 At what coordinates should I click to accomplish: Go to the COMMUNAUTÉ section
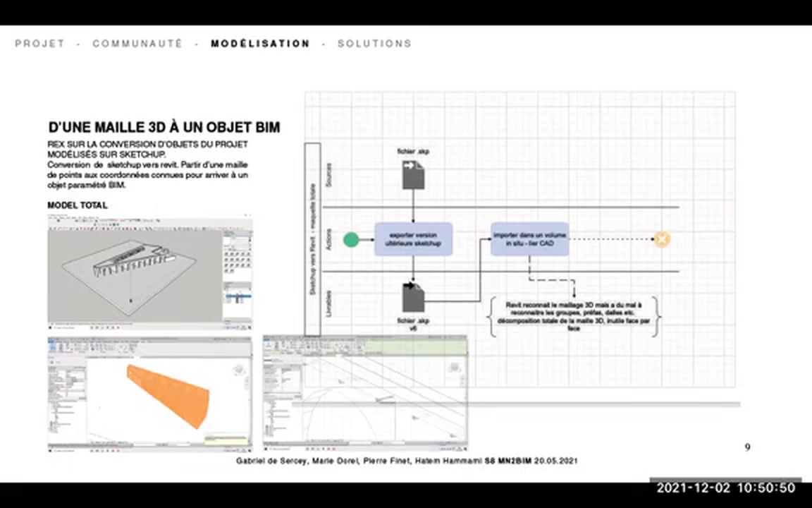[x=137, y=44]
